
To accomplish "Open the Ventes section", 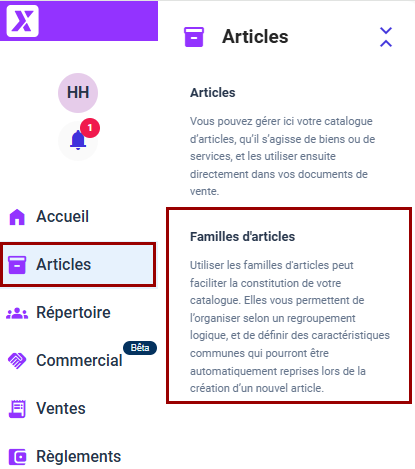I will [x=61, y=409].
